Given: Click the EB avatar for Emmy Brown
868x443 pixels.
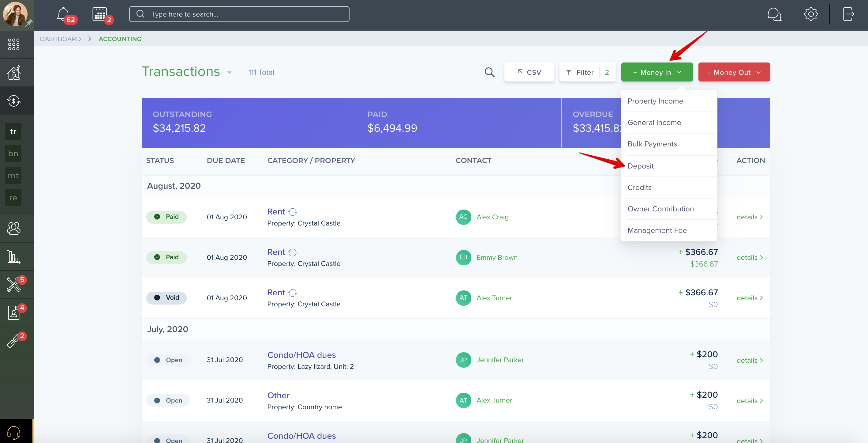Looking at the screenshot, I should coord(463,257).
